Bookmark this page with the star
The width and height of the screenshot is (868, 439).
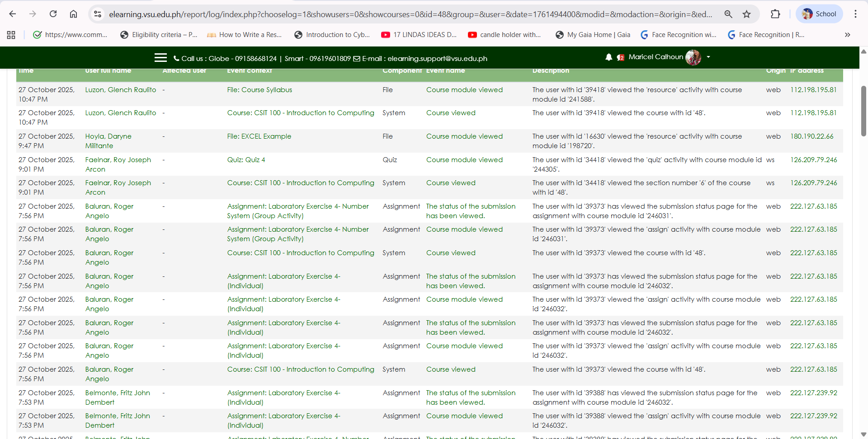coord(746,14)
